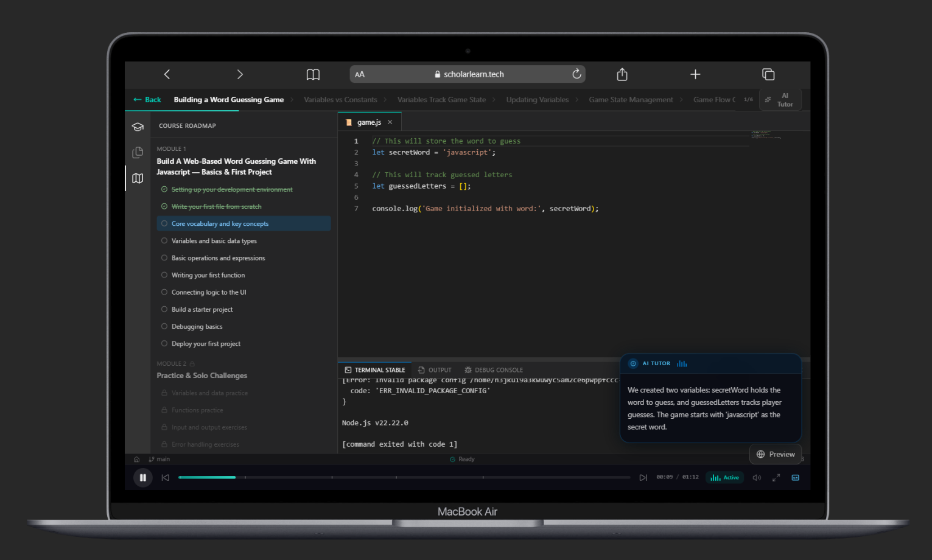Image resolution: width=932 pixels, height=560 pixels.
Task: Open the Updating Variables step
Action: pos(538,100)
